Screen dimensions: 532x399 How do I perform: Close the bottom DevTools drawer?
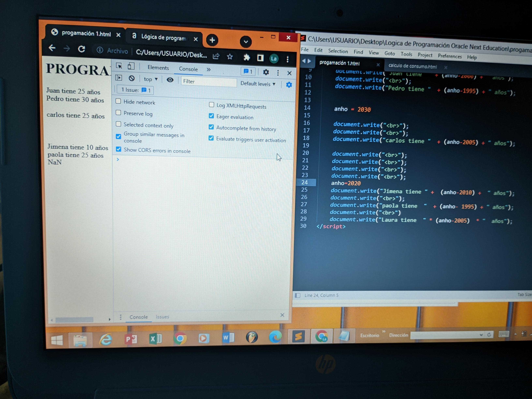click(282, 315)
